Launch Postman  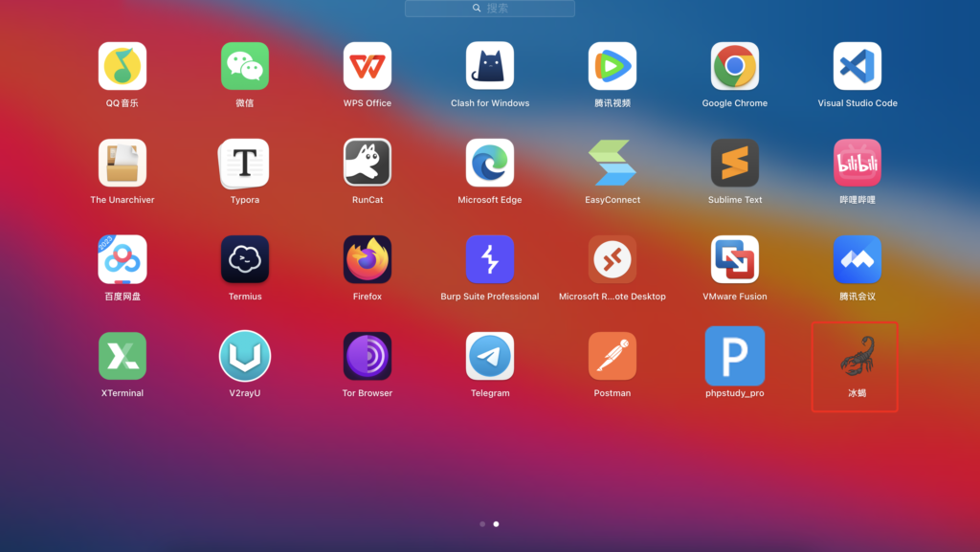(x=612, y=356)
